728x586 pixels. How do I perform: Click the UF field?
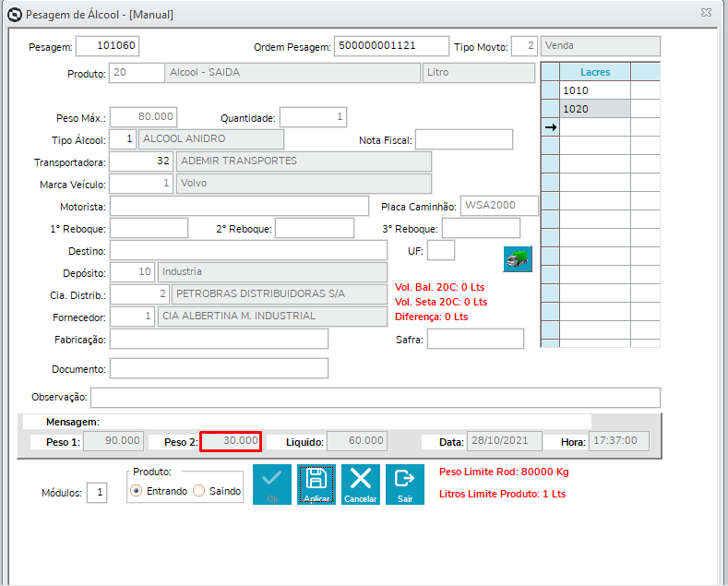click(441, 250)
